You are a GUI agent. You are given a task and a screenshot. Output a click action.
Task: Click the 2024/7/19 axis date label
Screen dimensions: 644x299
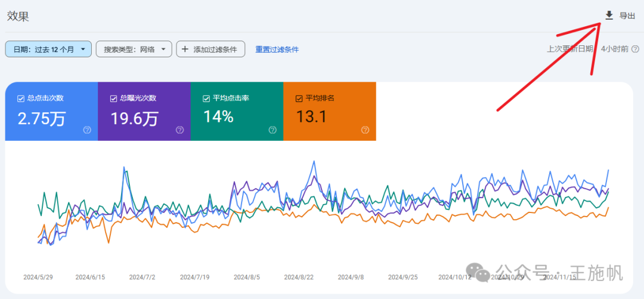pos(194,277)
